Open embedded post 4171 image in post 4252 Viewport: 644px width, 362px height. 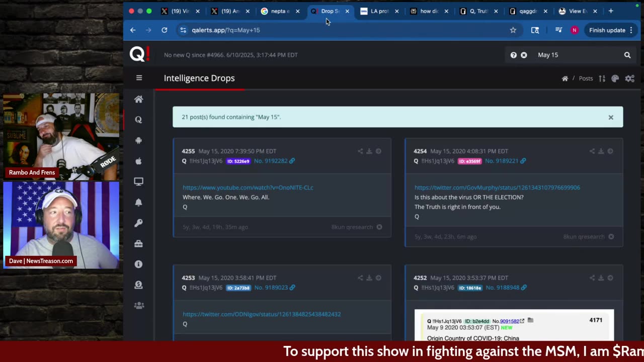[514, 325]
